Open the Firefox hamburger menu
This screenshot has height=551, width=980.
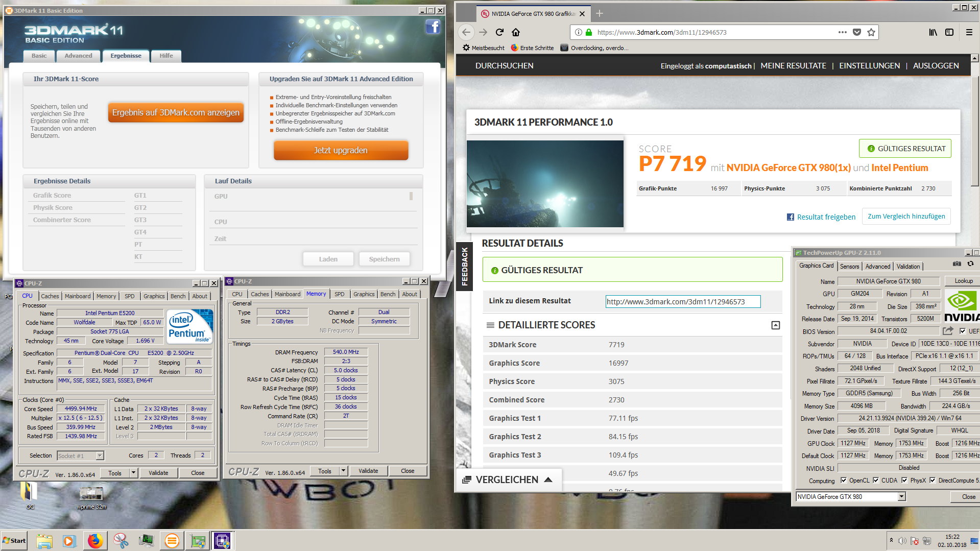coord(969,32)
